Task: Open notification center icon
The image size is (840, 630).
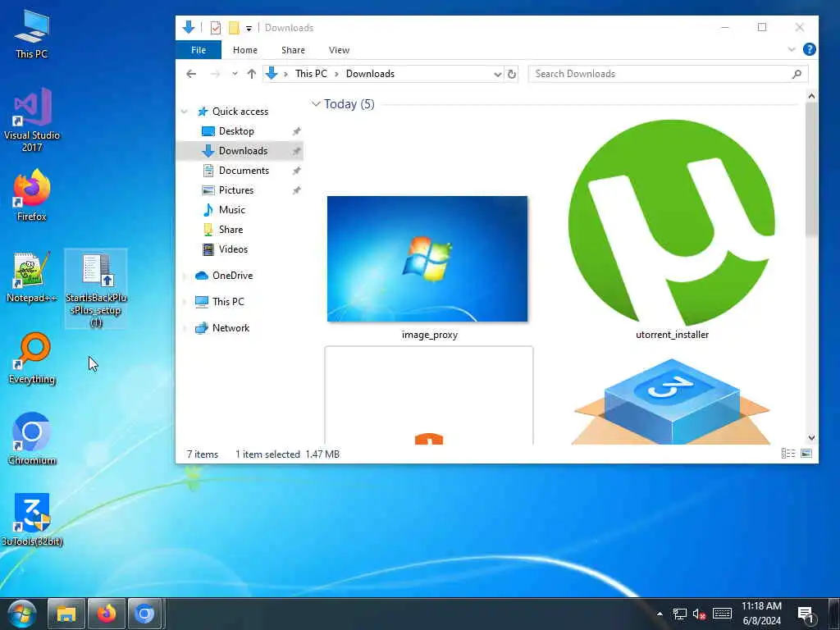Action: click(x=806, y=614)
